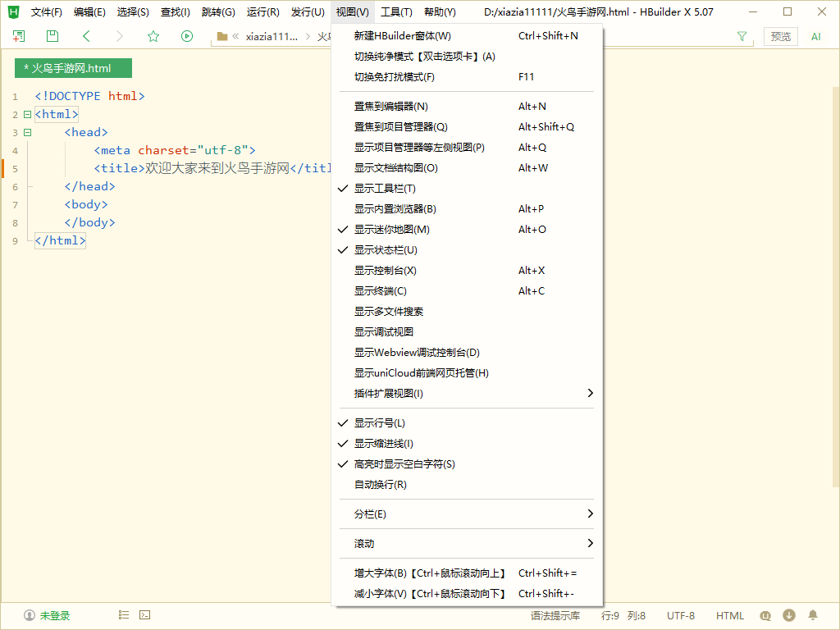Open the 文件 menu
Image resolution: width=840 pixels, height=630 pixels.
[x=46, y=11]
